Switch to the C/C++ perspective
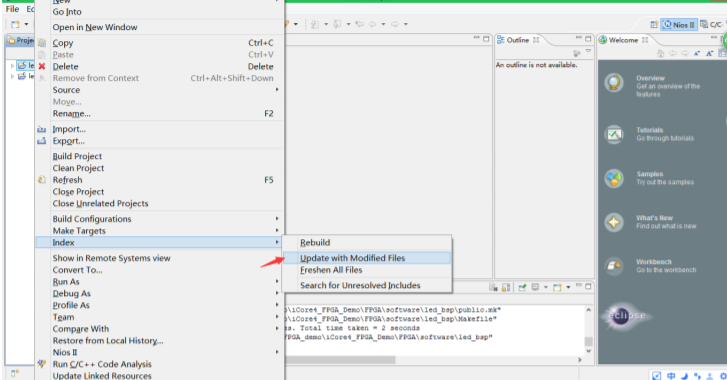 click(x=712, y=25)
